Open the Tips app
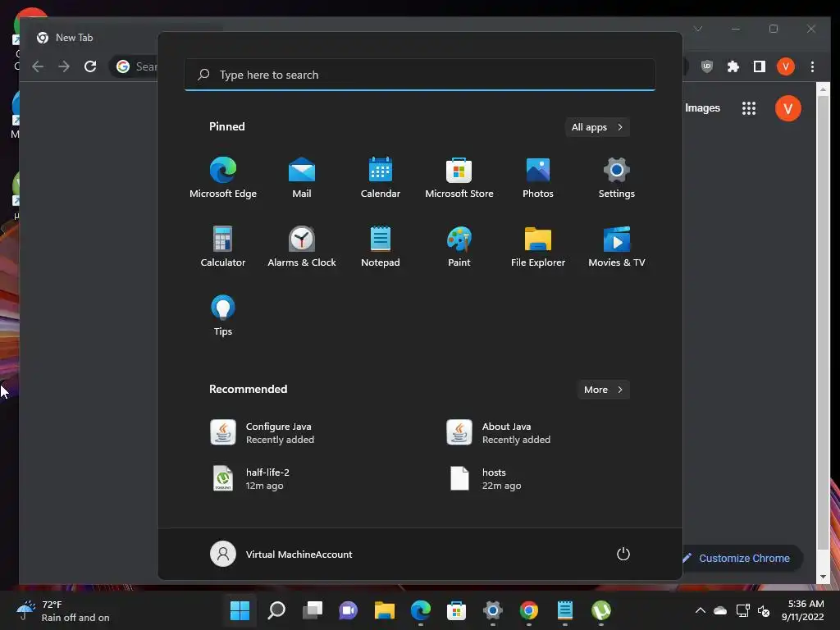Viewport: 840px width, 630px height. click(223, 315)
